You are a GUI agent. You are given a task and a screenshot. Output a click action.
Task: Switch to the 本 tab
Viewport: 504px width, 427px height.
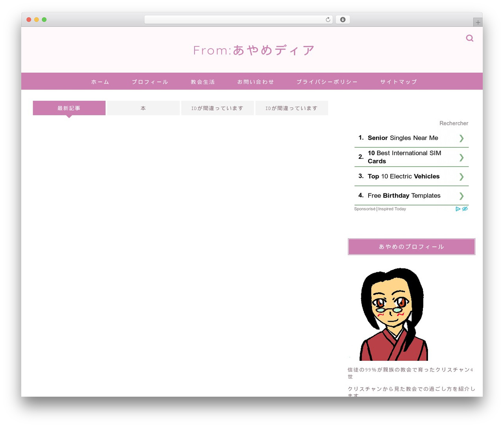tap(143, 108)
